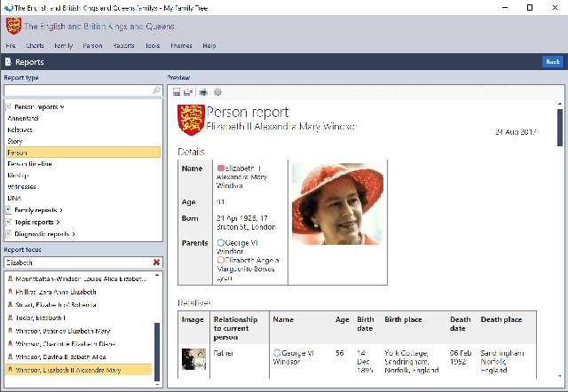Select Windsor, Charlotte Elizabeth Diana in list
Image resolution: width=568 pixels, height=392 pixels.
pos(79,344)
